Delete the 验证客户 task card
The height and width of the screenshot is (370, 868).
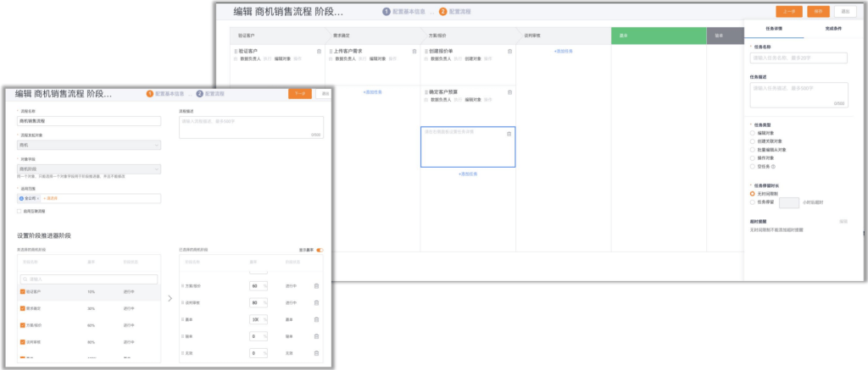click(319, 51)
